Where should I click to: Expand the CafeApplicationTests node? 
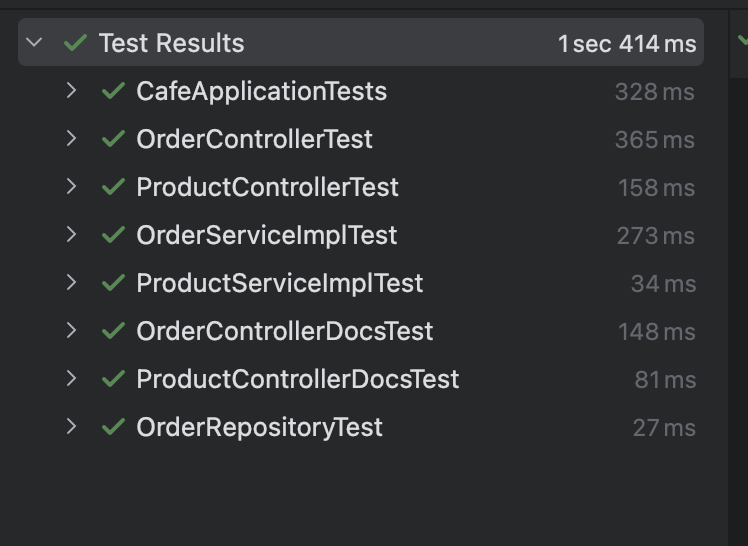tap(71, 91)
